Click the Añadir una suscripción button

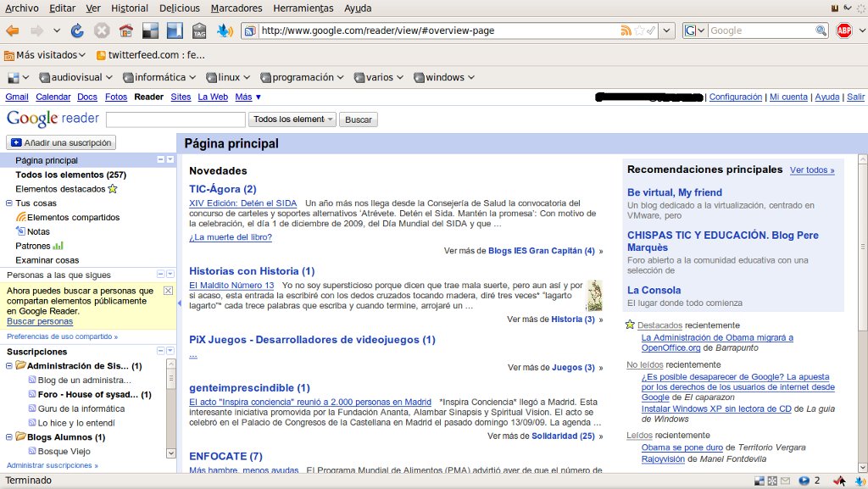pos(61,142)
